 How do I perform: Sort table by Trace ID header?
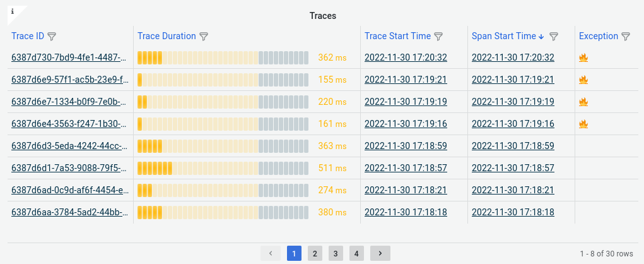coord(28,36)
